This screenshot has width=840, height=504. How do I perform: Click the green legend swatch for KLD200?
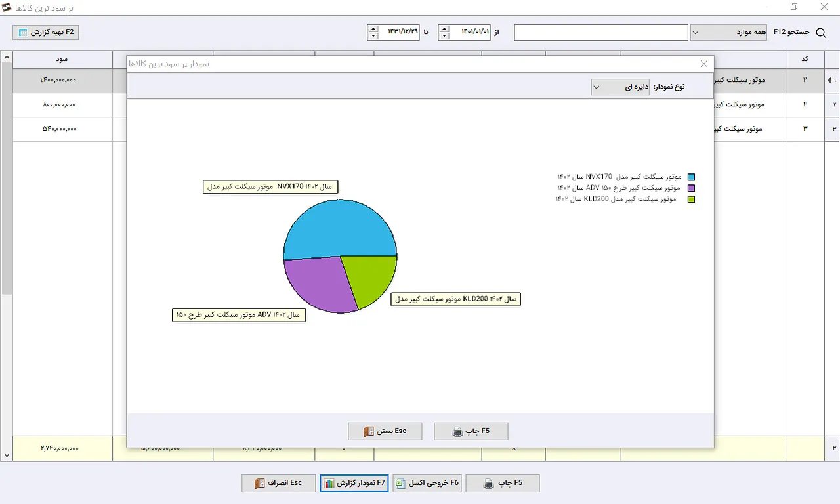pos(691,199)
